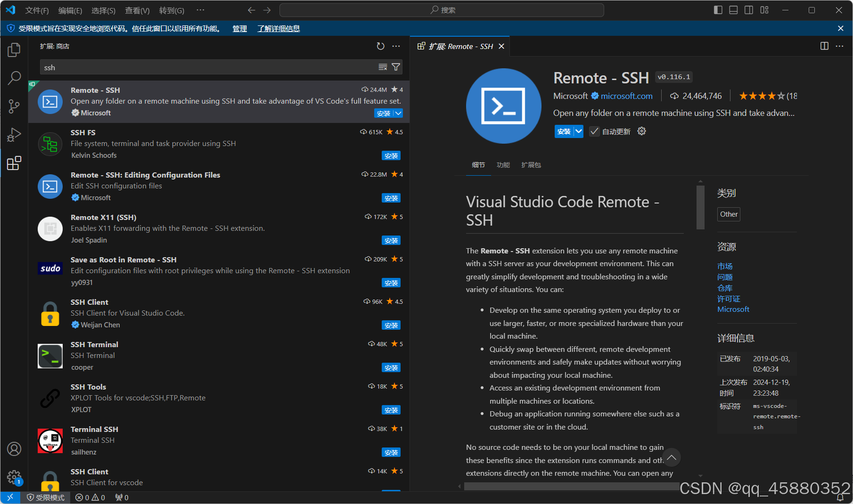
Task: Click the scroll-to-top arrow in readme
Action: [x=672, y=457]
